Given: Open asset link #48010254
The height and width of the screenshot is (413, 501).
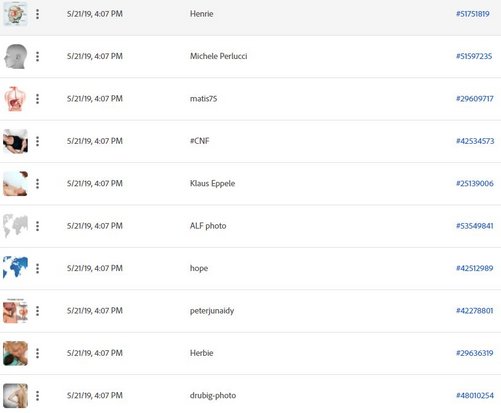Looking at the screenshot, I should coord(475,396).
